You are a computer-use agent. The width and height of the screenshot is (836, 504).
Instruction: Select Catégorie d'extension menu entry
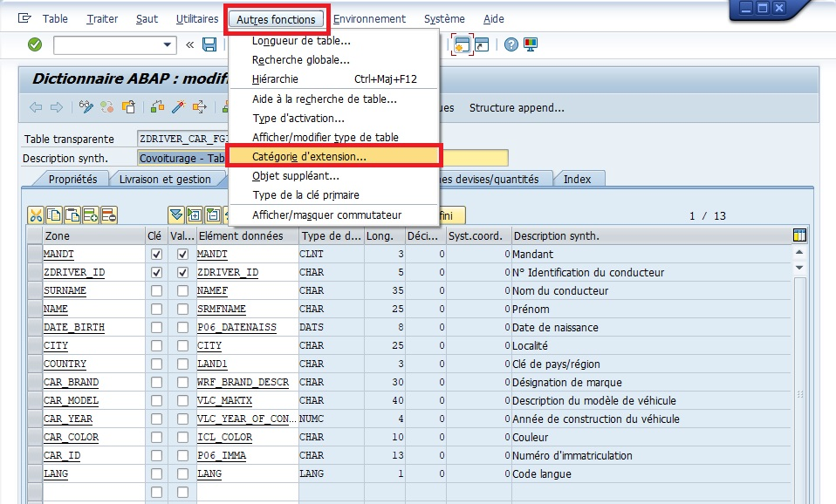(x=310, y=157)
